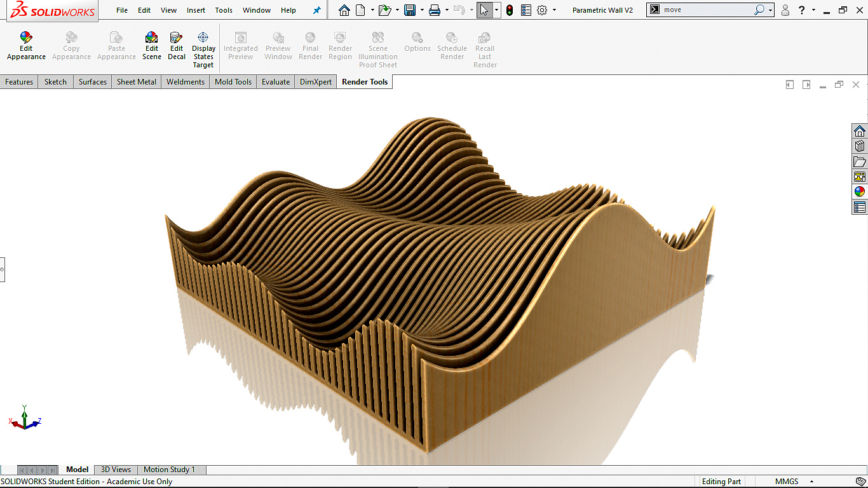This screenshot has width=868, height=488.
Task: Open the Insert menu
Action: coord(196,10)
